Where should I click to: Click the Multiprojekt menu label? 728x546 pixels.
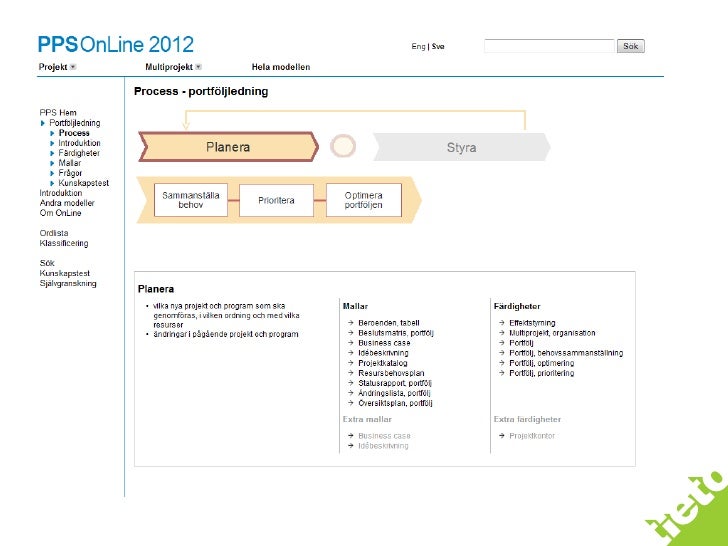pyautogui.click(x=169, y=67)
